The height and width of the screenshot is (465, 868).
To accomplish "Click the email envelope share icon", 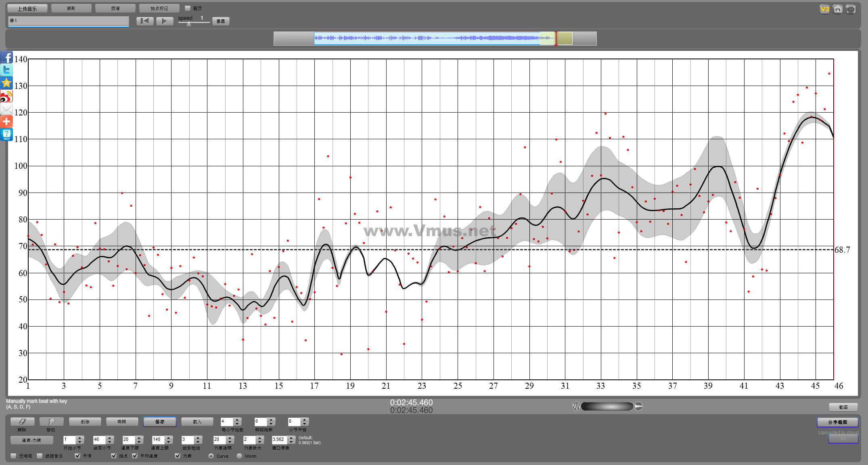I will (x=6, y=109).
